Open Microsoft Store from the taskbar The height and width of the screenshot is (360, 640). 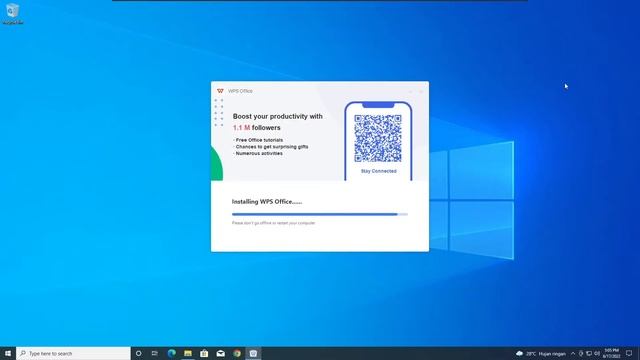(x=204, y=353)
